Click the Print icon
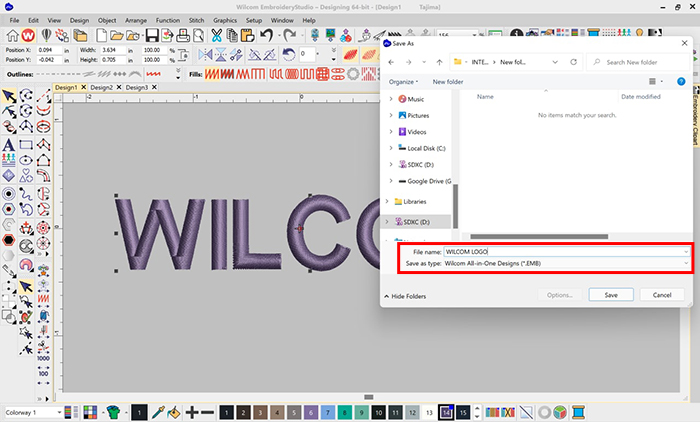 [183, 35]
